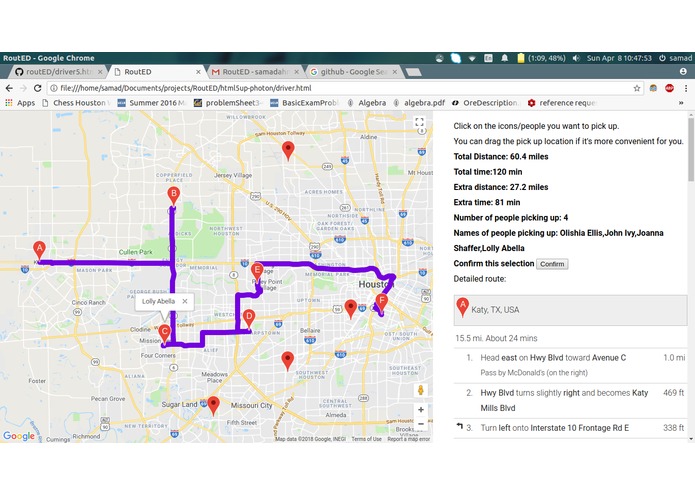Open Algebra bookmark
Image resolution: width=695 pixels, height=494 pixels.
tap(367, 103)
